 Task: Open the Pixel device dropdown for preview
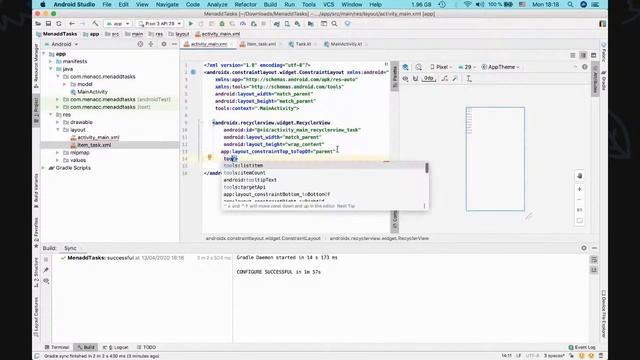pos(441,67)
